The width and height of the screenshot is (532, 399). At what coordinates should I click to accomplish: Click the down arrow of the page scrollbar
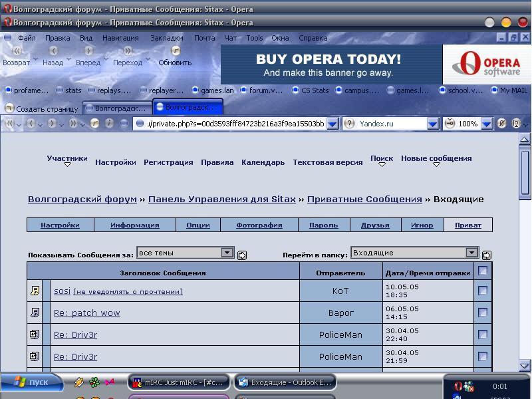(x=525, y=366)
